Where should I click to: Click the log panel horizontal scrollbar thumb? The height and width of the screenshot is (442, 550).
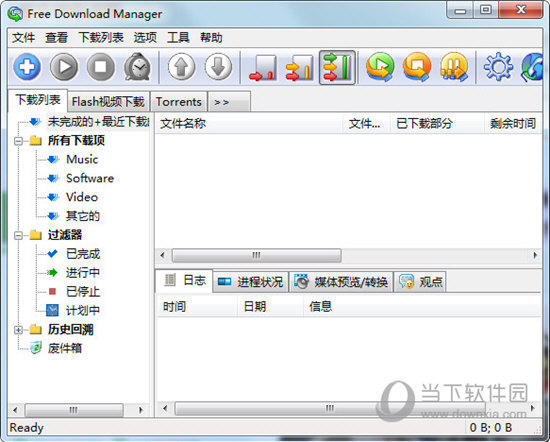click(330, 408)
